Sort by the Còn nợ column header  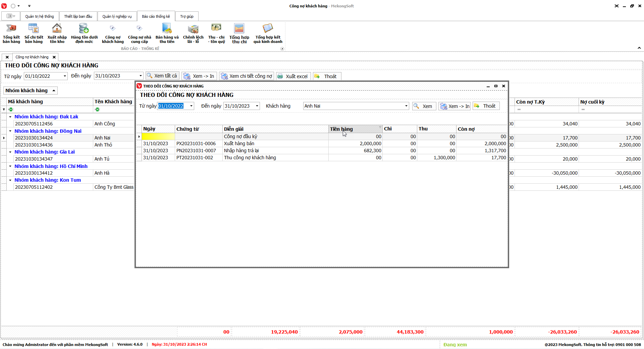(481, 129)
